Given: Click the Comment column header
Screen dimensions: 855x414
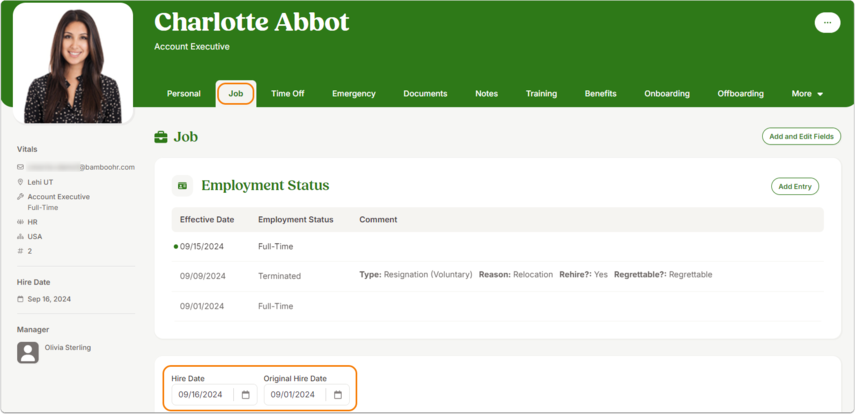Looking at the screenshot, I should pos(378,219).
